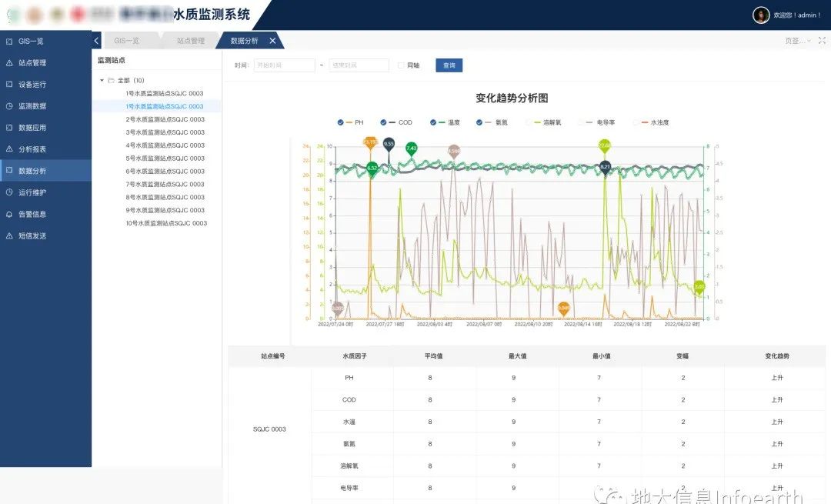The height and width of the screenshot is (504, 831).
Task: Click the 欢迎您 admin greeting link
Action: tap(797, 15)
